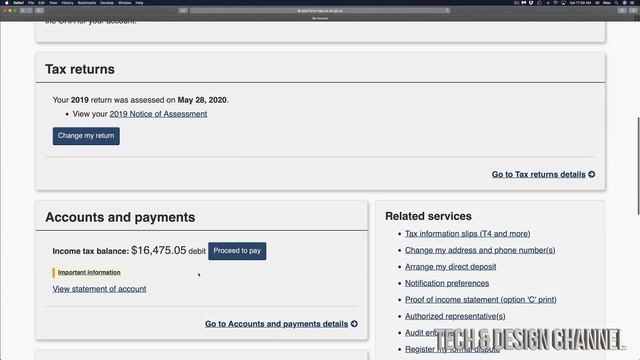The width and height of the screenshot is (640, 360).
Task: Open Change my address and phone number(s)
Action: click(480, 250)
